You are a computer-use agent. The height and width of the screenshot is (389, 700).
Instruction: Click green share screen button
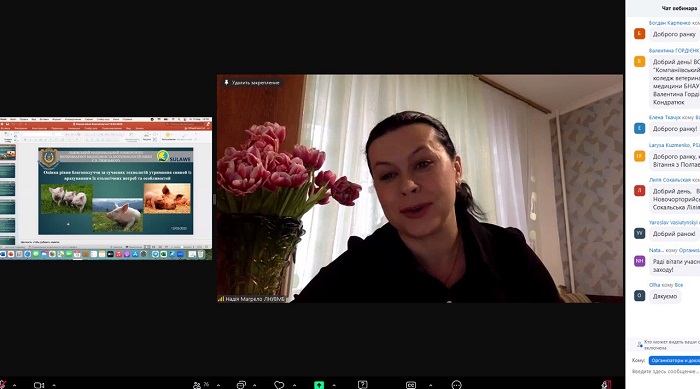pyautogui.click(x=319, y=385)
